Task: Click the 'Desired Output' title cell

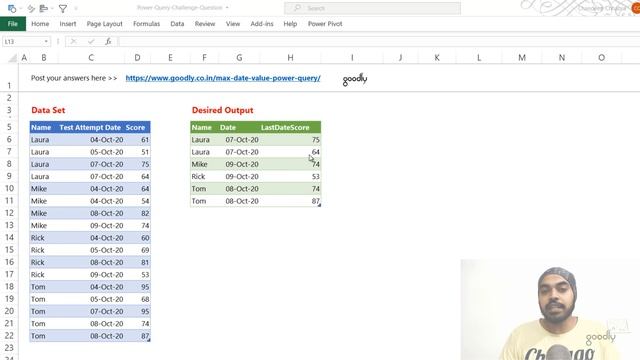Action: [222, 110]
